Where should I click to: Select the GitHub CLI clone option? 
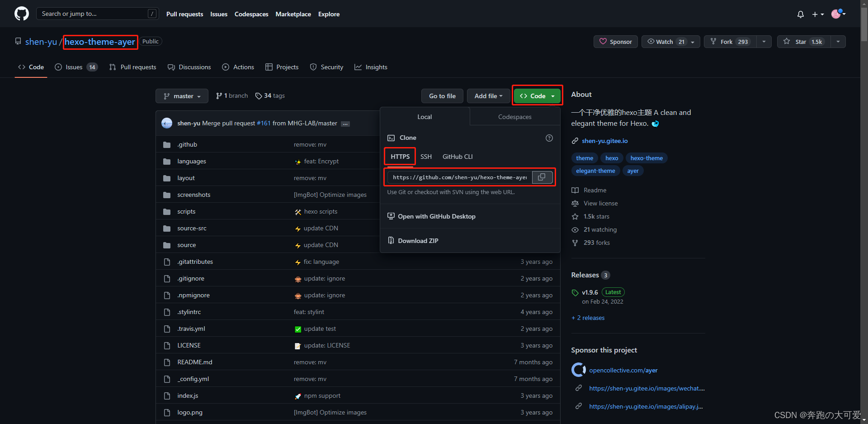coord(458,157)
